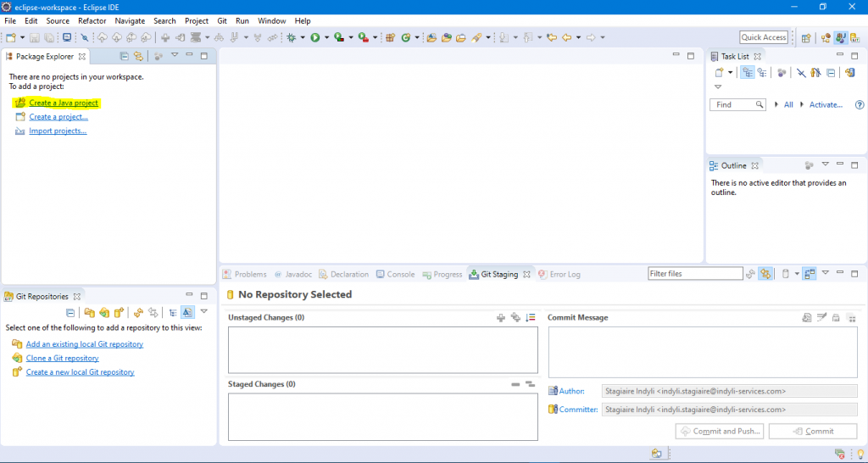Click Create repository icon in Git Repositories toolbar
The width and height of the screenshot is (868, 463).
119,312
